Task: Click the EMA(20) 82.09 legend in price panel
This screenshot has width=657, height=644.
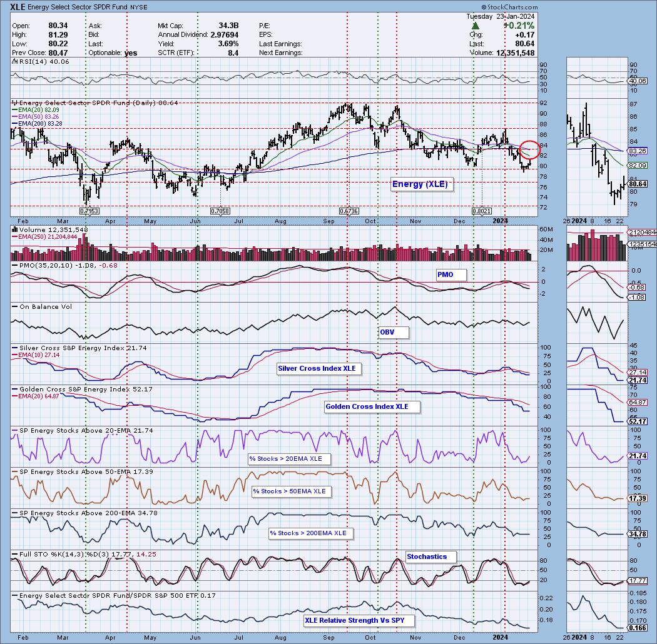Action: (35, 109)
